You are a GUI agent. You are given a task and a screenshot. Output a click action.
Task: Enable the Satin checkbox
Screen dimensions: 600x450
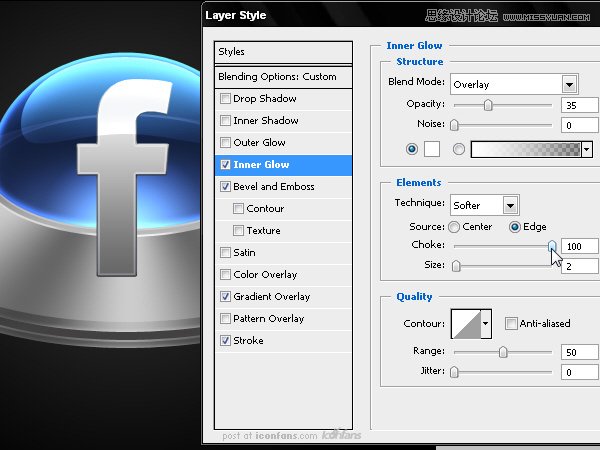[225, 253]
